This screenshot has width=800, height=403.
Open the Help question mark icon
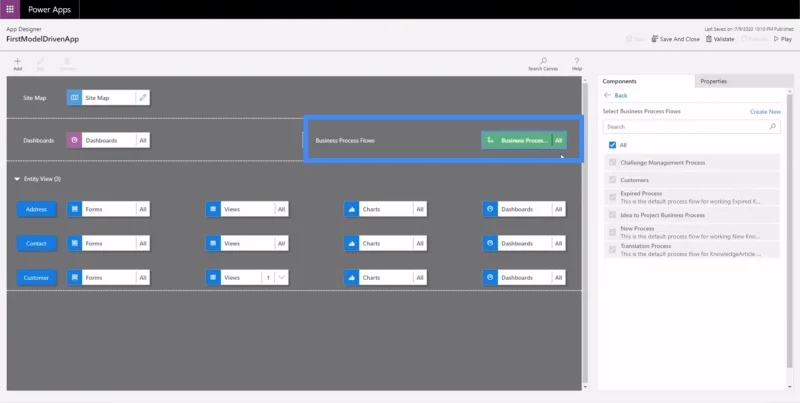[577, 61]
